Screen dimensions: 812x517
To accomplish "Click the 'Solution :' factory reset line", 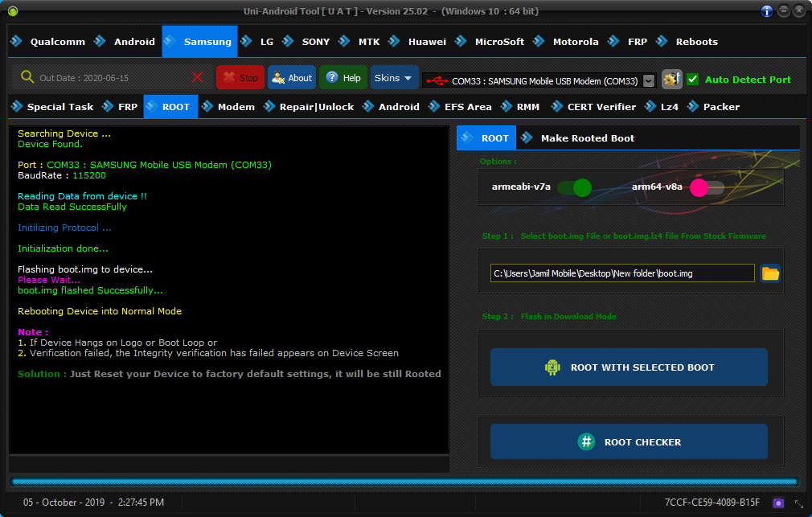I will point(229,374).
